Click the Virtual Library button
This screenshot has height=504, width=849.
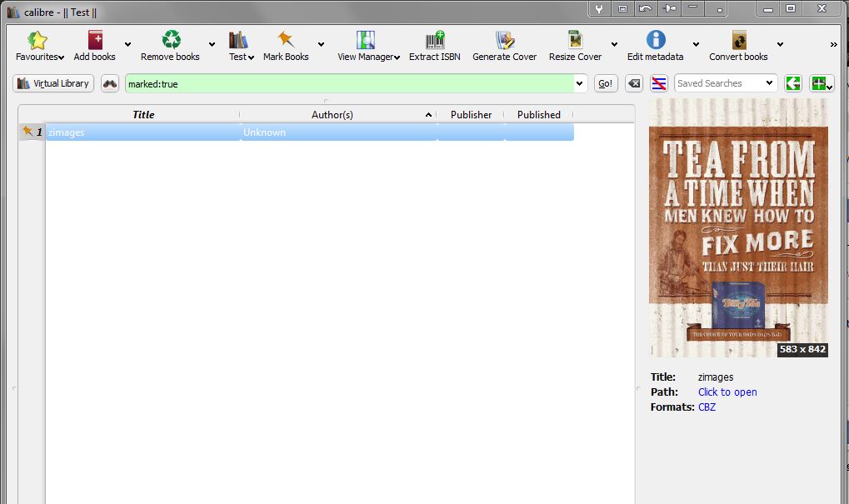tap(53, 83)
